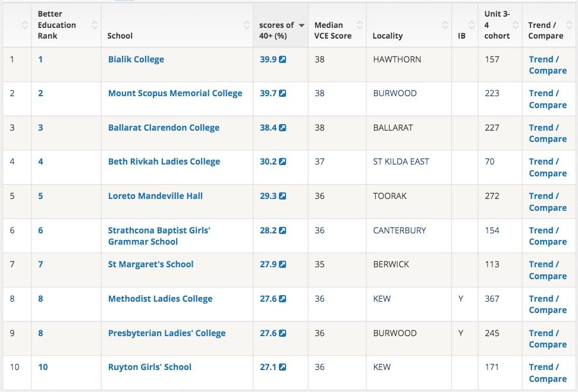The width and height of the screenshot is (578, 392).
Task: Click external link icon beside 29.3 score
Action: tap(283, 196)
